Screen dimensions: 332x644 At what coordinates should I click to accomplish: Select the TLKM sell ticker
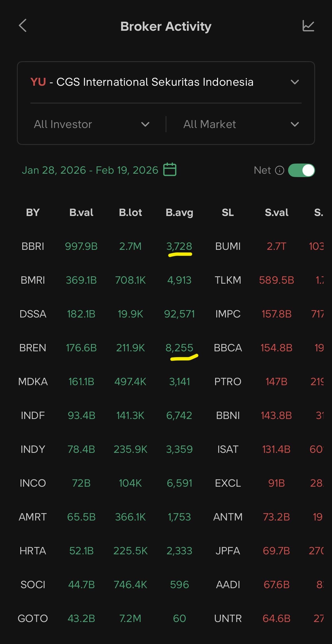tap(228, 280)
